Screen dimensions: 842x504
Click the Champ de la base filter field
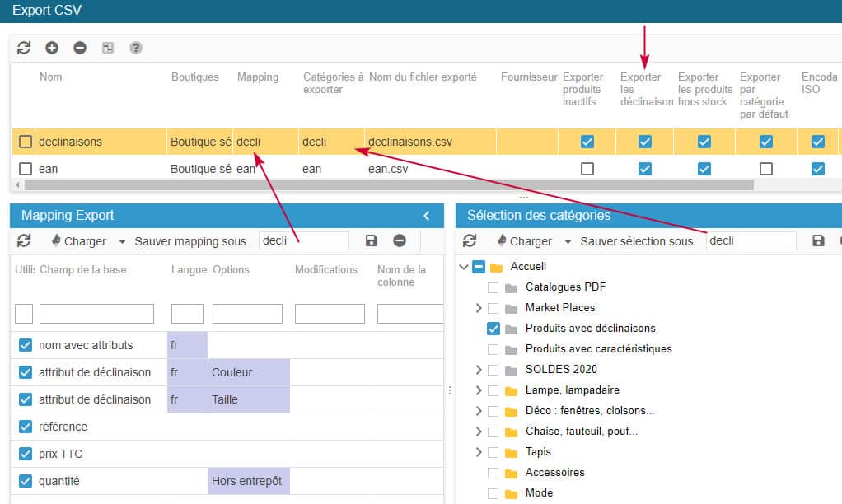pos(96,314)
